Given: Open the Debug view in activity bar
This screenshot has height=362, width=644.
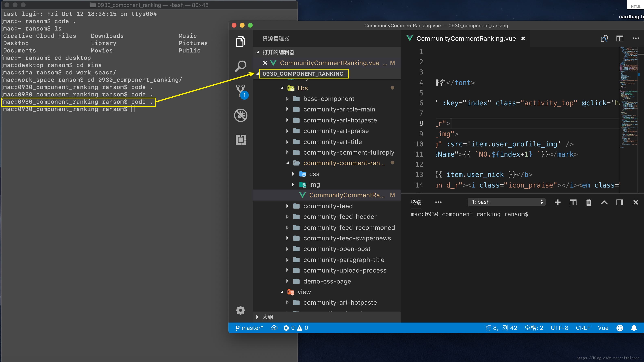Looking at the screenshot, I should 241,115.
